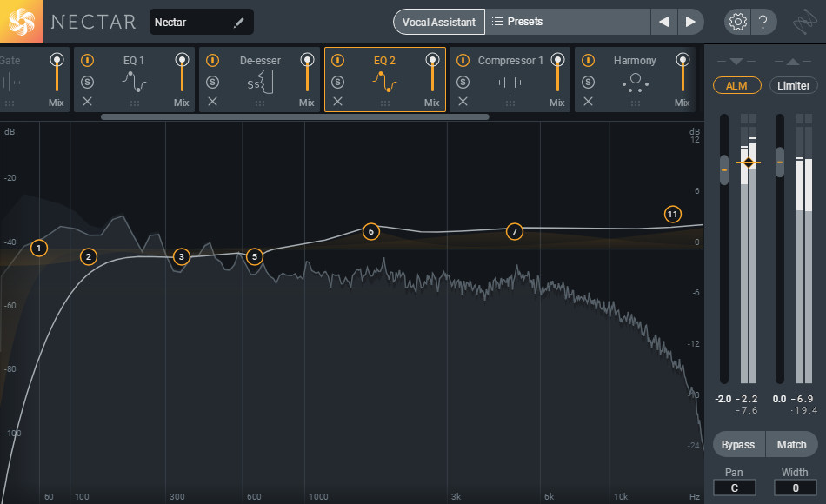Remove the Compressor 1 module

(x=463, y=101)
